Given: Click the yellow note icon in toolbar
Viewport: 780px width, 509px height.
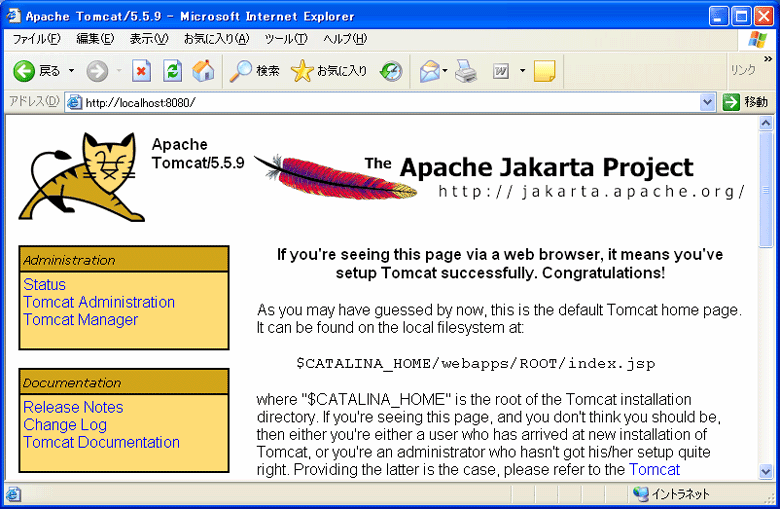Looking at the screenshot, I should 544,71.
